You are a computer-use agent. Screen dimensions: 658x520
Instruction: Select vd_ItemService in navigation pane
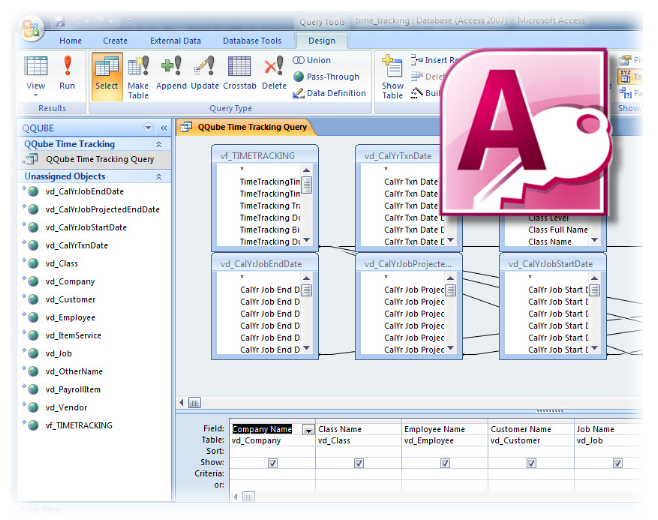73,336
